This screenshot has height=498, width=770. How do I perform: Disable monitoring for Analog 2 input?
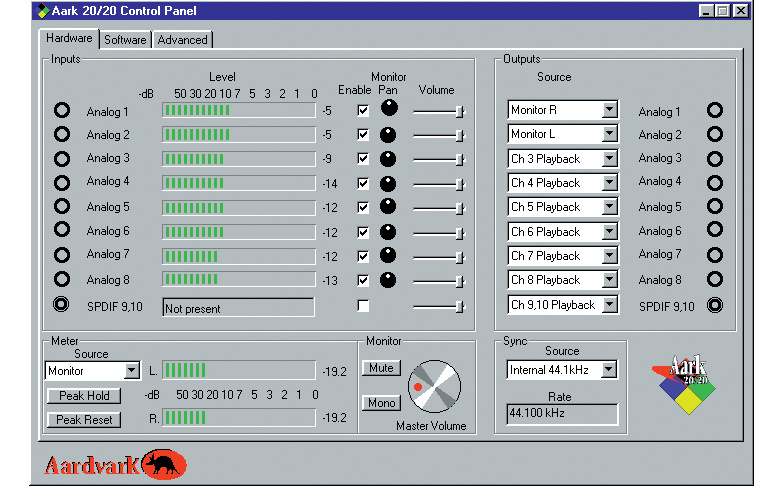363,135
